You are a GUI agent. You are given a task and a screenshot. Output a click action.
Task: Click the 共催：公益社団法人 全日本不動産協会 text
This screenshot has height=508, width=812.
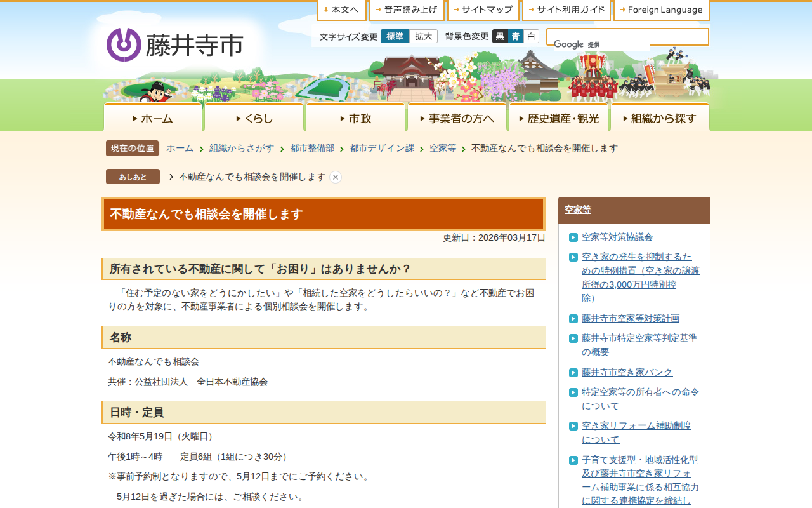(x=188, y=382)
